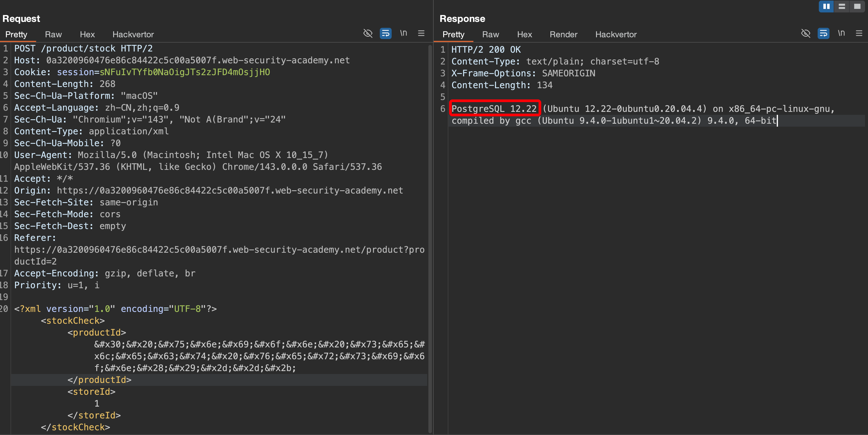Open Request panel options menu icon
Screen dimensions: 868x435
click(421, 33)
